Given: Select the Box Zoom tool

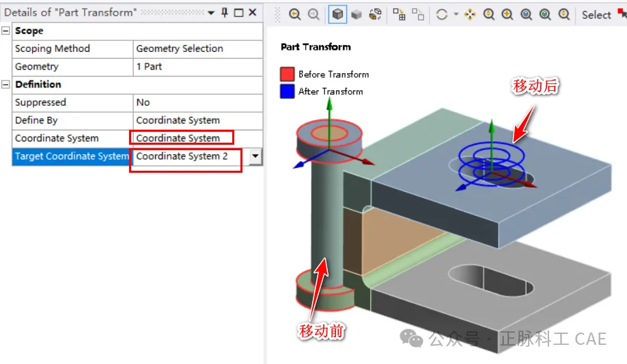Looking at the screenshot, I should coord(507,14).
